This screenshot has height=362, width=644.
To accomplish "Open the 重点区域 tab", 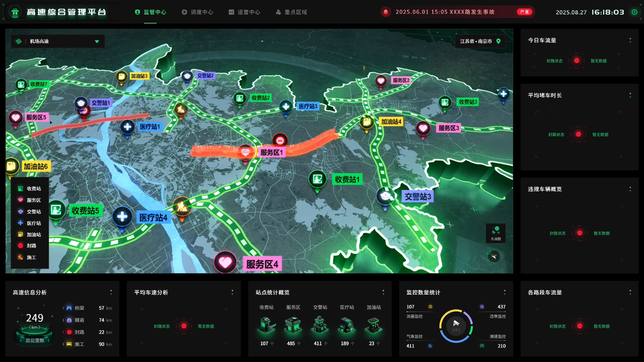I will coord(291,12).
